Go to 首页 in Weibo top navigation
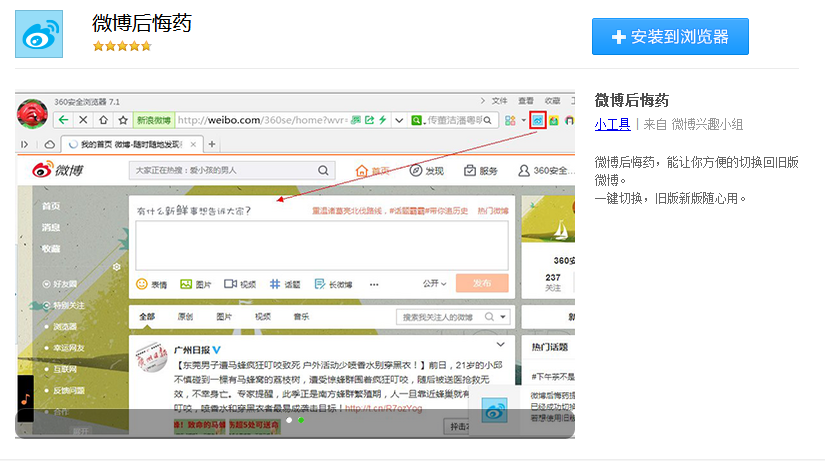 (373, 171)
